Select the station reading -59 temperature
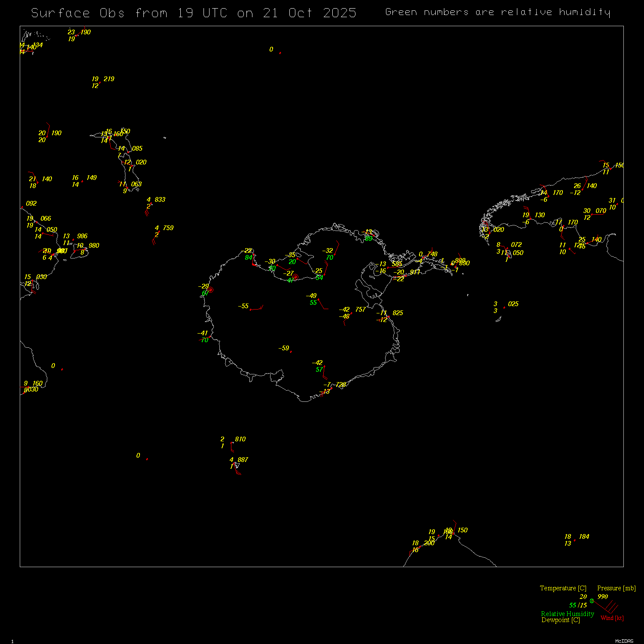 [x=291, y=352]
